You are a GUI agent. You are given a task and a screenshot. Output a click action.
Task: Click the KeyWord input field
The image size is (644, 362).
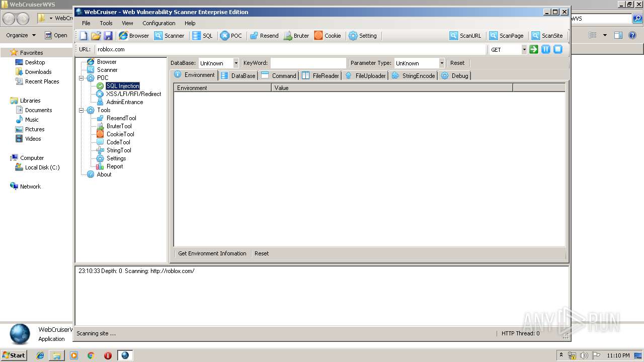(x=308, y=63)
